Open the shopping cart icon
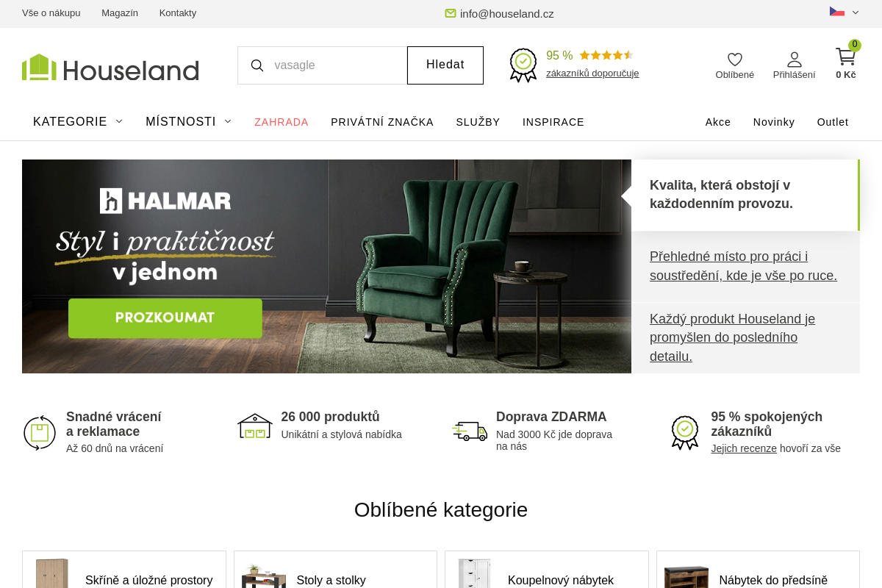This screenshot has height=588, width=882. [846, 57]
